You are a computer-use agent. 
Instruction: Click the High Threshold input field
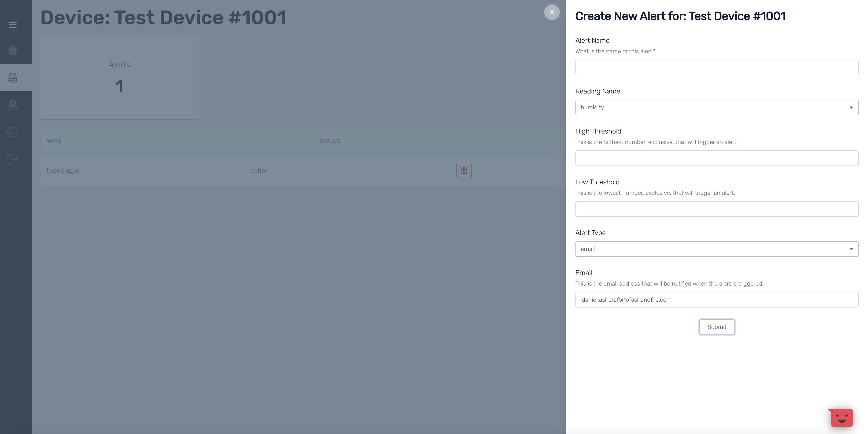(x=717, y=158)
